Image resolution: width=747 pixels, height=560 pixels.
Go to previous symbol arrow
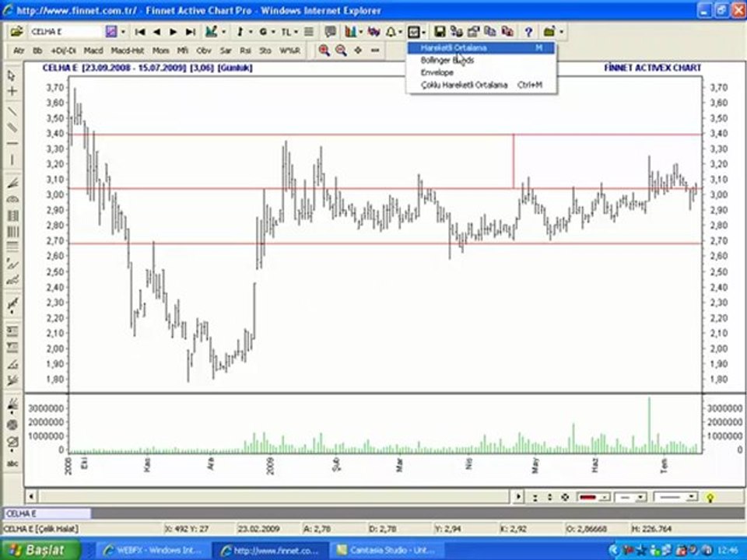coord(156,32)
